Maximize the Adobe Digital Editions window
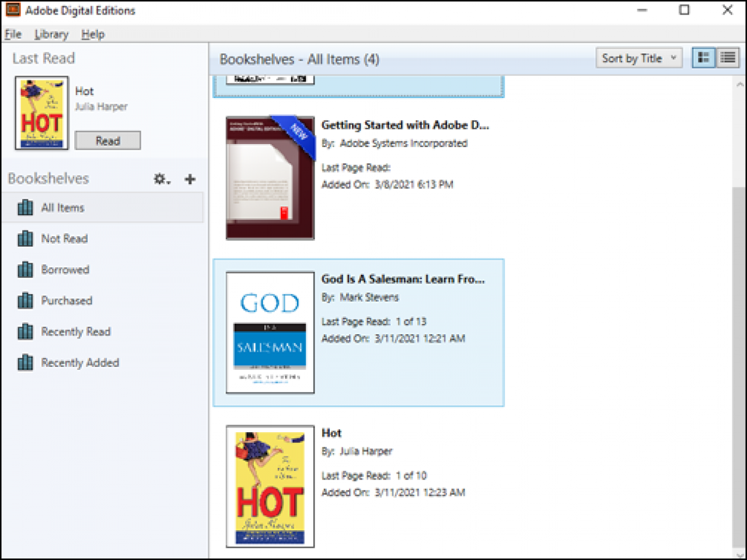Image resolution: width=747 pixels, height=560 pixels. click(685, 10)
